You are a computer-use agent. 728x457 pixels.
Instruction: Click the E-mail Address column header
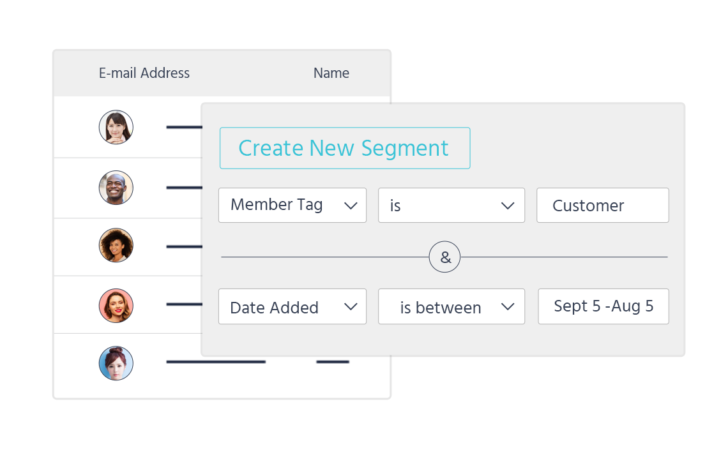pos(144,73)
